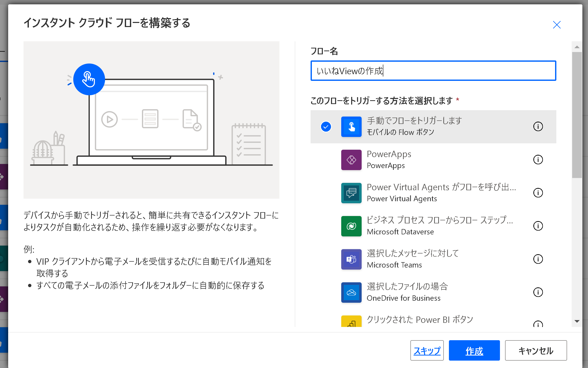Screen dimensions: 588x368
Task: Show info for PowerApps trigger
Action: point(538,160)
